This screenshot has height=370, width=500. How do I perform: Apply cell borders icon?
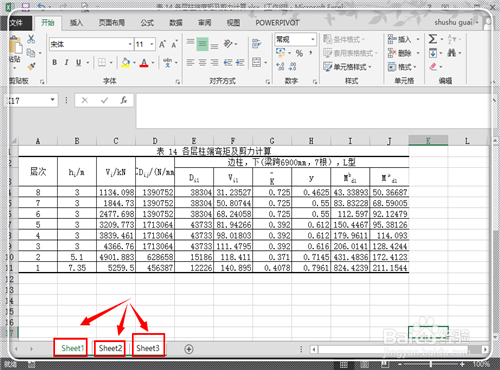pyautogui.click(x=102, y=62)
